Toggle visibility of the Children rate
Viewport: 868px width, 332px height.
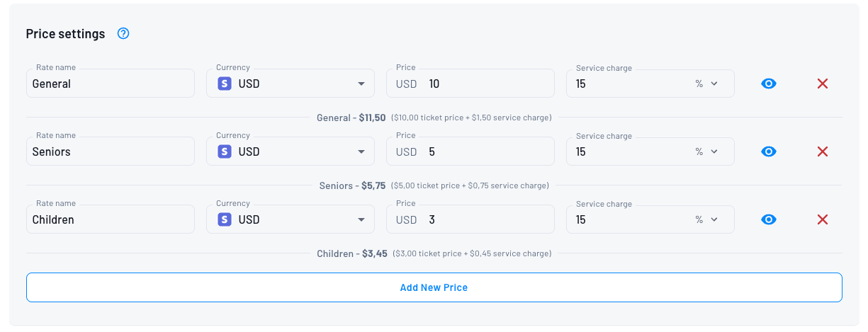click(769, 219)
